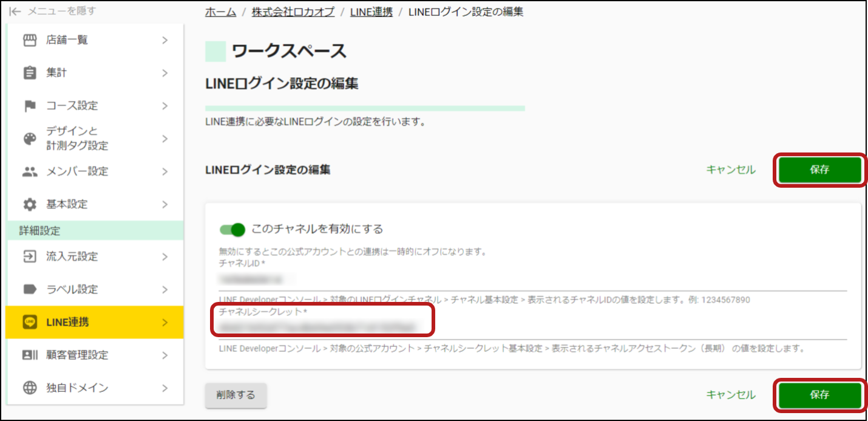Viewport: 868px width, 421px height.
Task: Select LINE連携 menu item
Action: (95, 322)
